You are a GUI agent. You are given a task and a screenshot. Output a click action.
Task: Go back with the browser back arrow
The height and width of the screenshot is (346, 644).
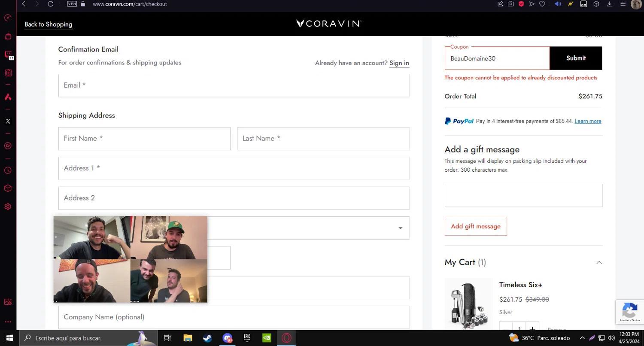(x=24, y=4)
